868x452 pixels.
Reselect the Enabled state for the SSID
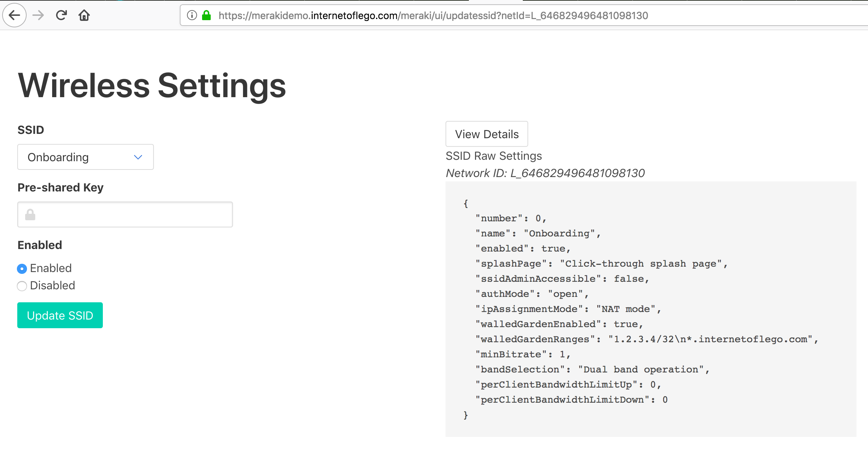pyautogui.click(x=22, y=268)
